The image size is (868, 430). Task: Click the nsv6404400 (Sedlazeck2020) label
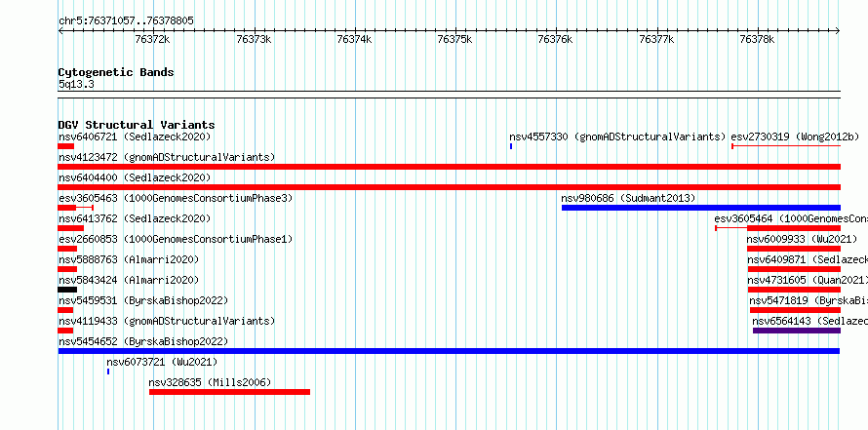coord(135,177)
